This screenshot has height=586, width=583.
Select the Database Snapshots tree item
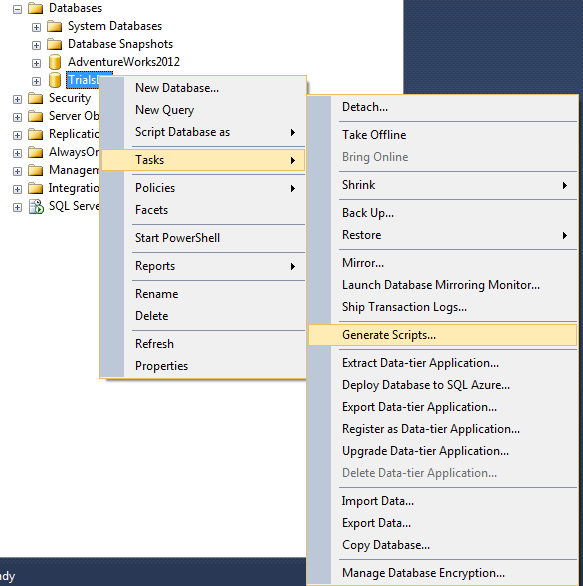tap(120, 44)
